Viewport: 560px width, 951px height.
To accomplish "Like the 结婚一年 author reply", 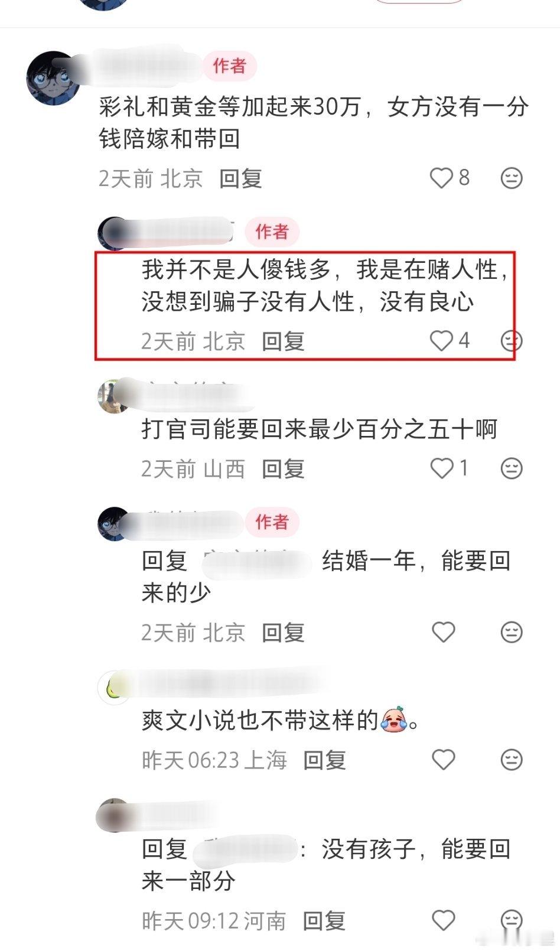I will 444,632.
